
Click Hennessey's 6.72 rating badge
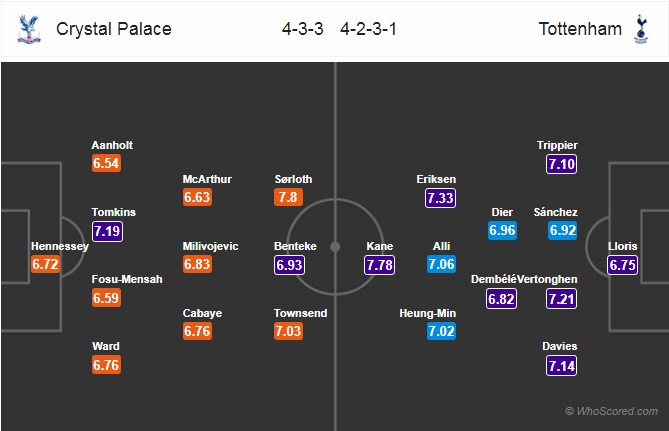(45, 264)
